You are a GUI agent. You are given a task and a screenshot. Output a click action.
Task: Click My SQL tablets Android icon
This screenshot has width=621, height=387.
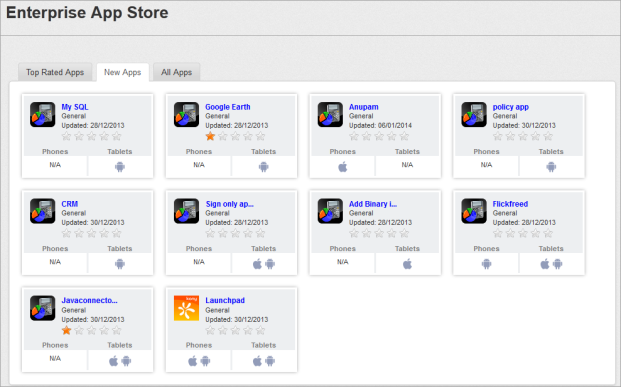(120, 167)
